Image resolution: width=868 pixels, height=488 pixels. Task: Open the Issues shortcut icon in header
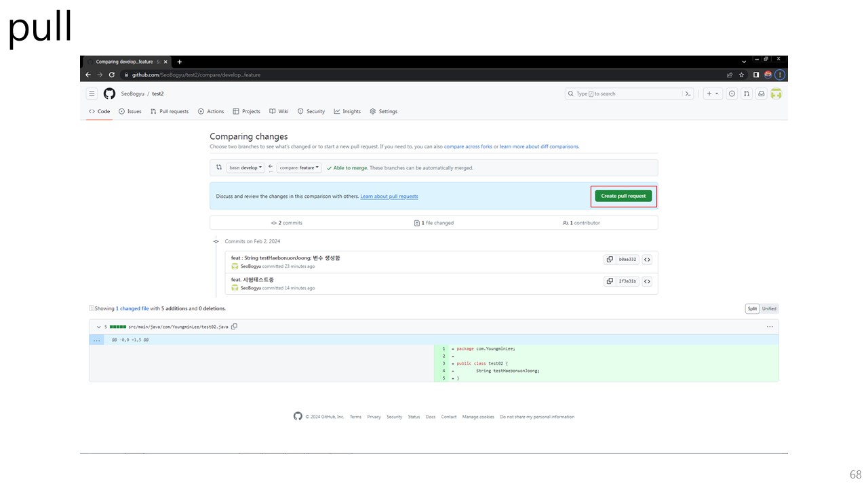point(732,94)
